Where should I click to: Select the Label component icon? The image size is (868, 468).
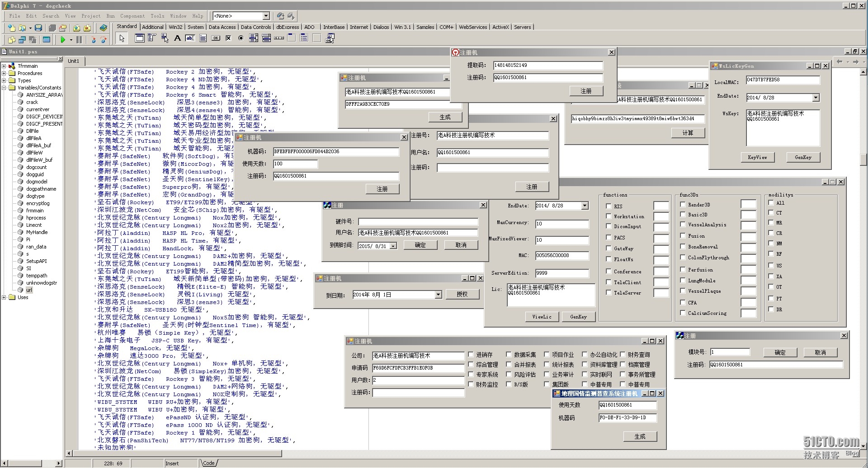[177, 38]
